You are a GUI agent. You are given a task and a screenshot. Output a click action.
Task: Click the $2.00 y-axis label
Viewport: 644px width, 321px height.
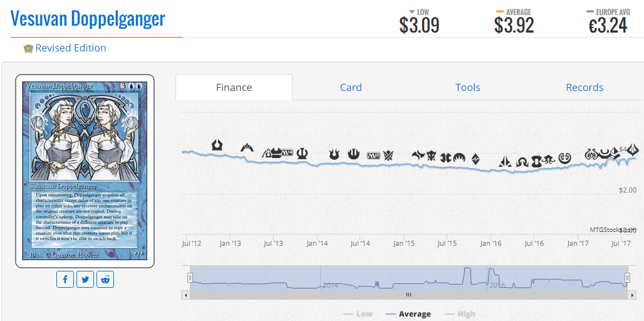pos(627,190)
